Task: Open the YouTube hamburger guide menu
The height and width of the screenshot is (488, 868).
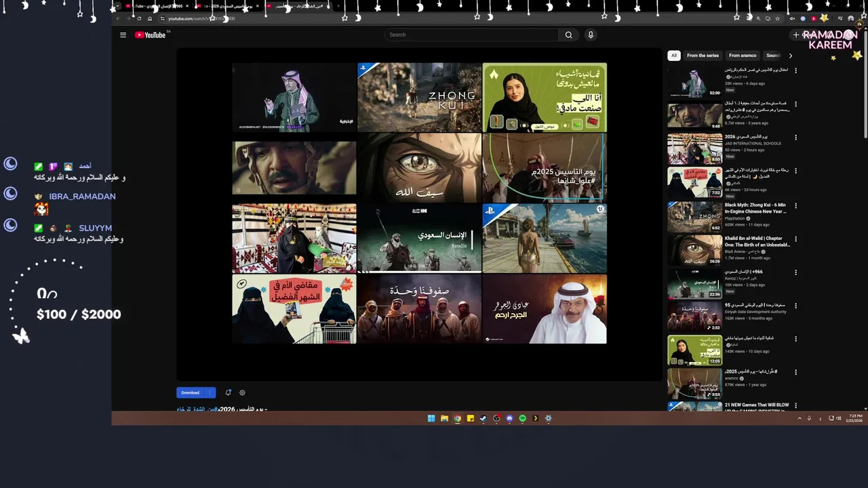Action: tap(123, 35)
